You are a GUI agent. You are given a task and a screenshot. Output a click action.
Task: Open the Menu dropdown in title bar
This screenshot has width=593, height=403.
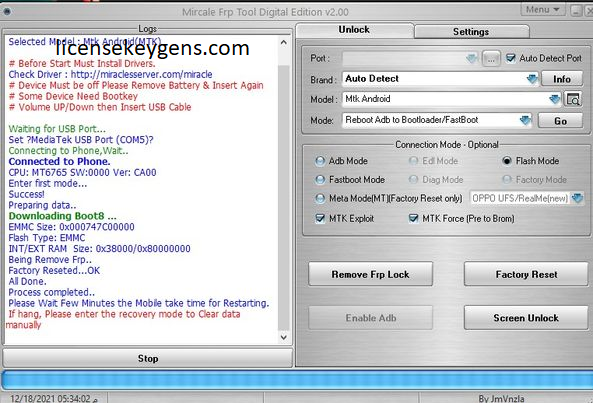pyautogui.click(x=542, y=9)
